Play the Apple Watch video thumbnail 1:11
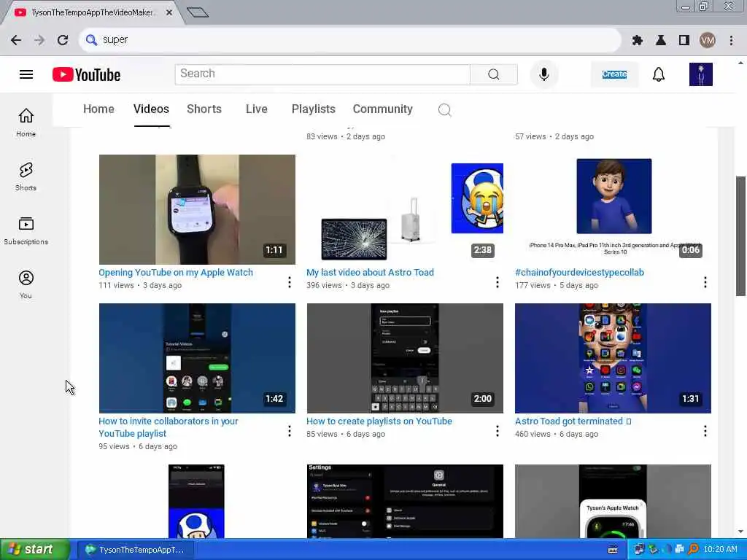Image resolution: width=747 pixels, height=560 pixels. pyautogui.click(x=197, y=209)
